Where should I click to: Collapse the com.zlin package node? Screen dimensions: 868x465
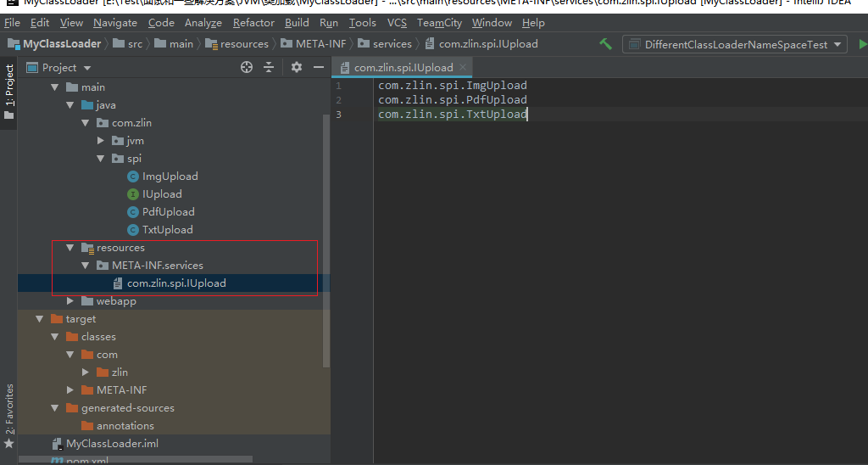pyautogui.click(x=86, y=122)
